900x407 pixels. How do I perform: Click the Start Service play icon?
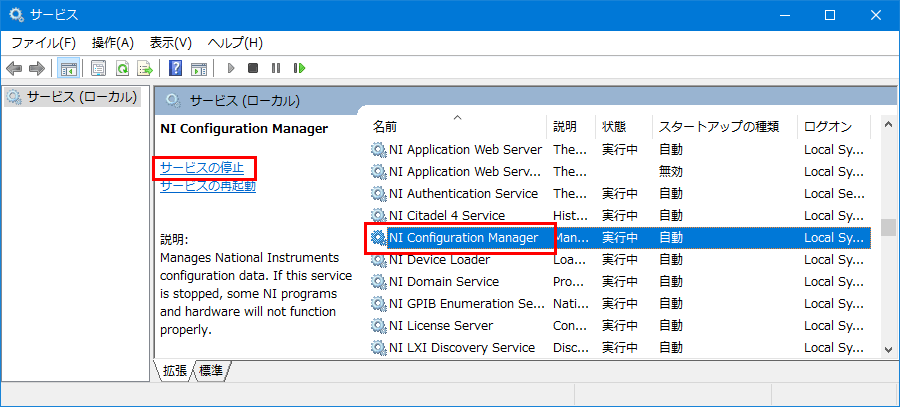[x=231, y=68]
